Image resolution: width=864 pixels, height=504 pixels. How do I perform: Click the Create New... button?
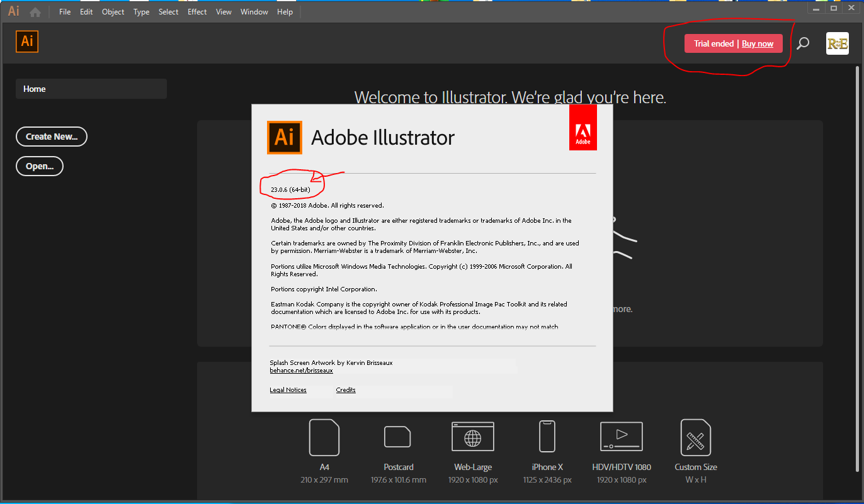click(52, 137)
